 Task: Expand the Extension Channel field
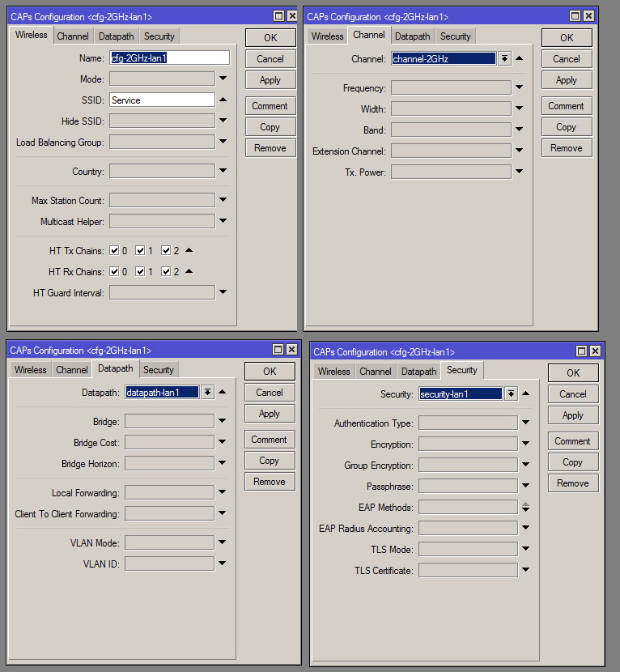point(520,150)
